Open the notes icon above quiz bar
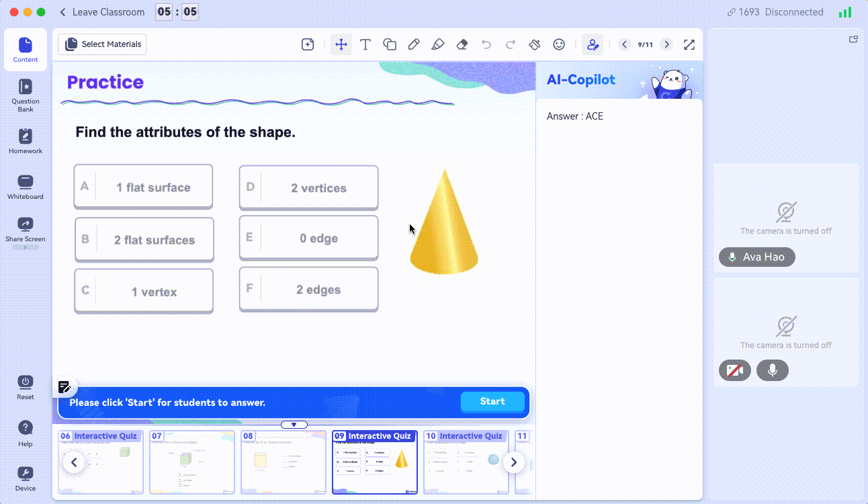Screen dimensions: 868x504 click(x=64, y=387)
